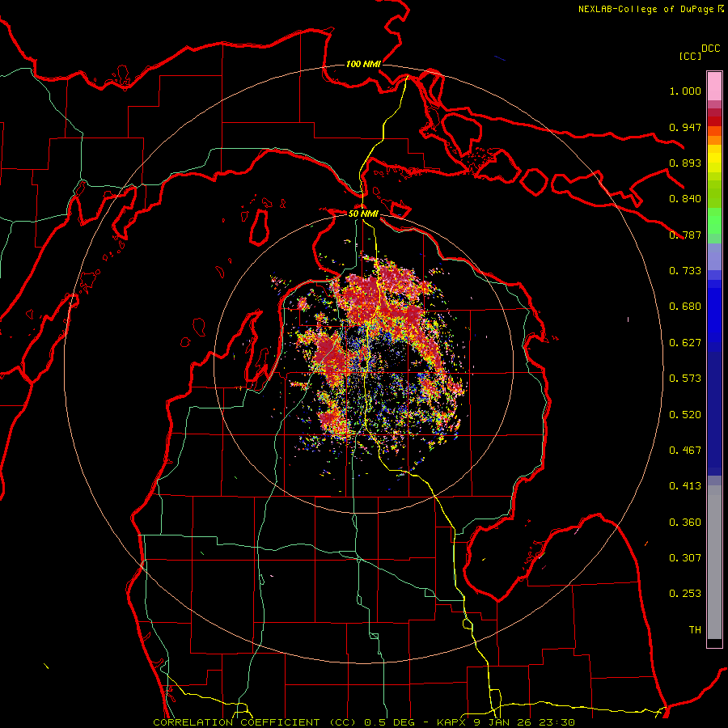Click the 0.360 color scale value
This screenshot has height=728, width=728.
pyautogui.click(x=685, y=523)
